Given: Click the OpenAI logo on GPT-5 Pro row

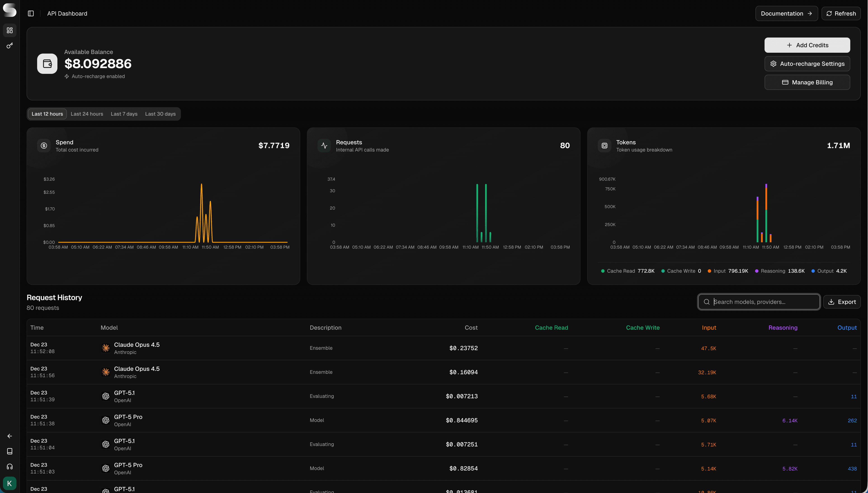Looking at the screenshot, I should [x=106, y=420].
